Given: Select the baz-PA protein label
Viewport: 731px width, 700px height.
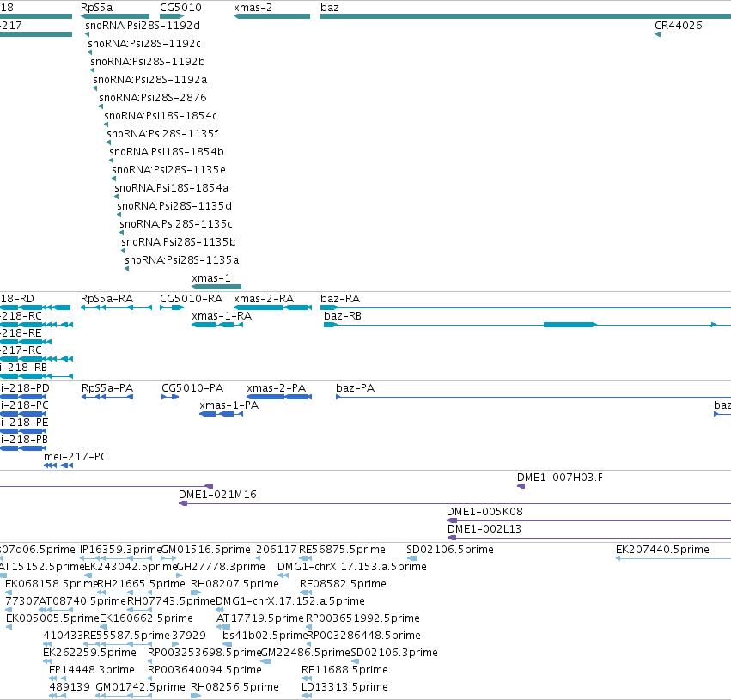Looking at the screenshot, I should click(x=356, y=388).
